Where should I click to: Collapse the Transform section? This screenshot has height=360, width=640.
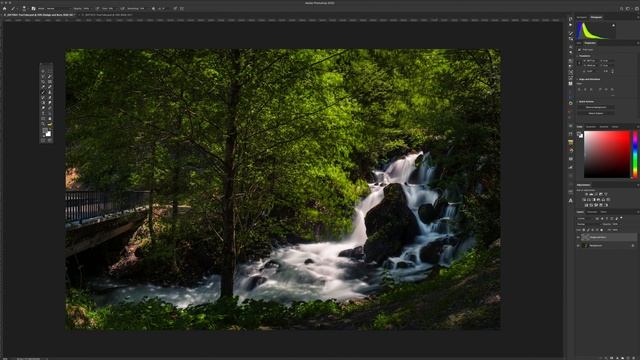point(577,56)
